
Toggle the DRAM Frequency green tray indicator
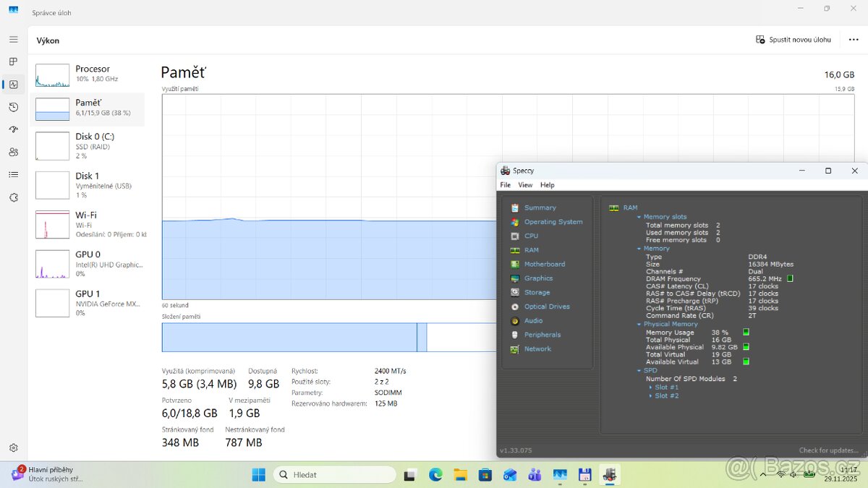(x=790, y=278)
